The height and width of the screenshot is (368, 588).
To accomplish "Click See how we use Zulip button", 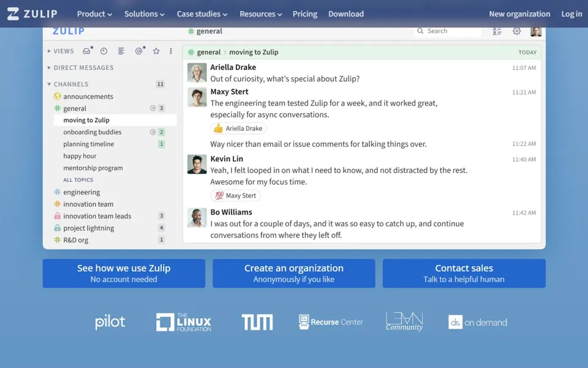I will coord(124,274).
